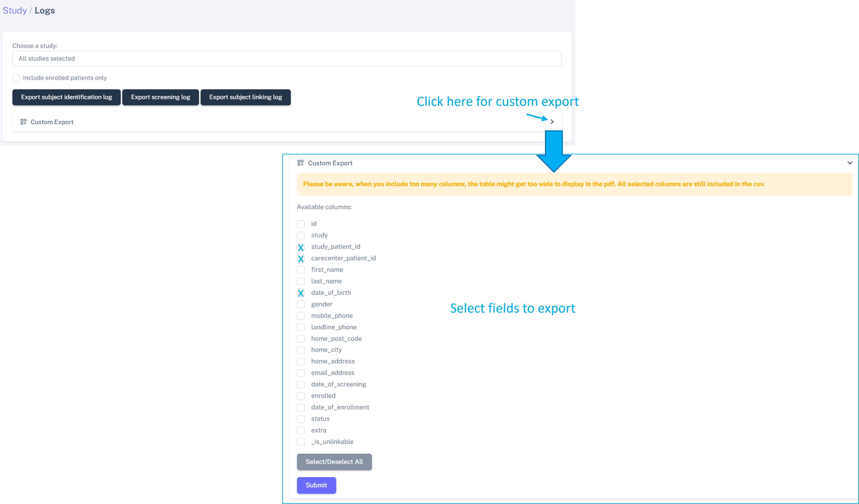Check the gender column checkbox
The image size is (859, 504).
click(x=301, y=304)
